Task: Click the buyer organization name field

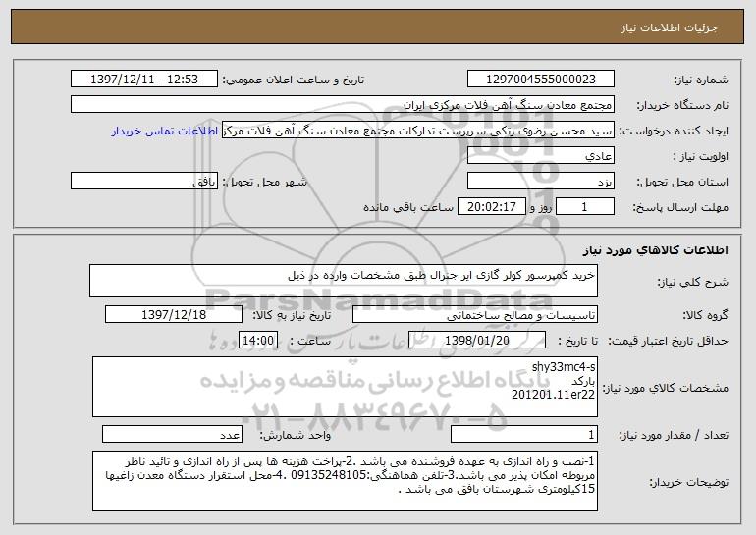Action: pyautogui.click(x=343, y=105)
